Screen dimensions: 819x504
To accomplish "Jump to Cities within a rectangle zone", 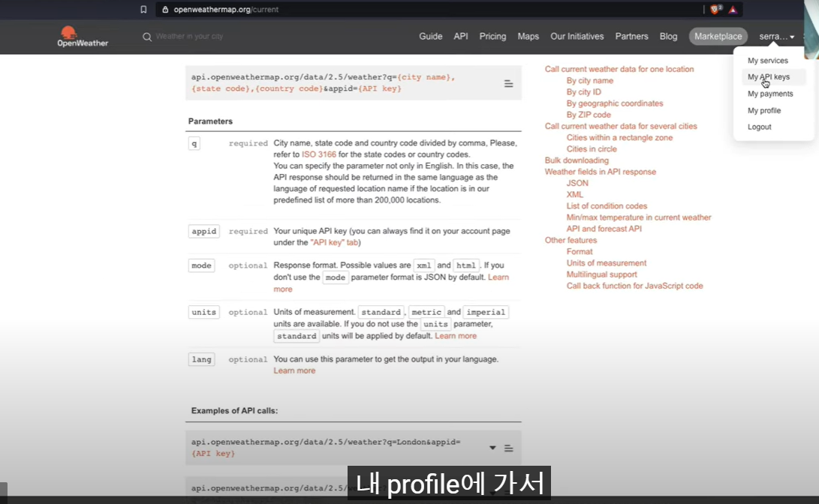I will pos(619,138).
